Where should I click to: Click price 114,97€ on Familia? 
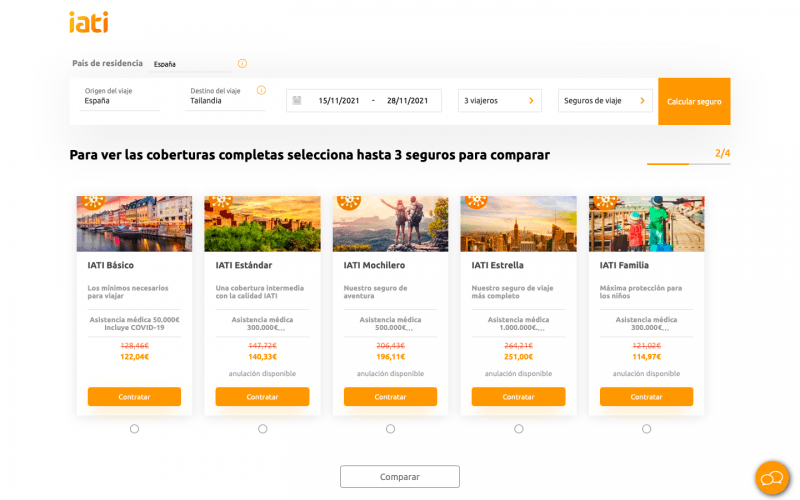tap(646, 357)
